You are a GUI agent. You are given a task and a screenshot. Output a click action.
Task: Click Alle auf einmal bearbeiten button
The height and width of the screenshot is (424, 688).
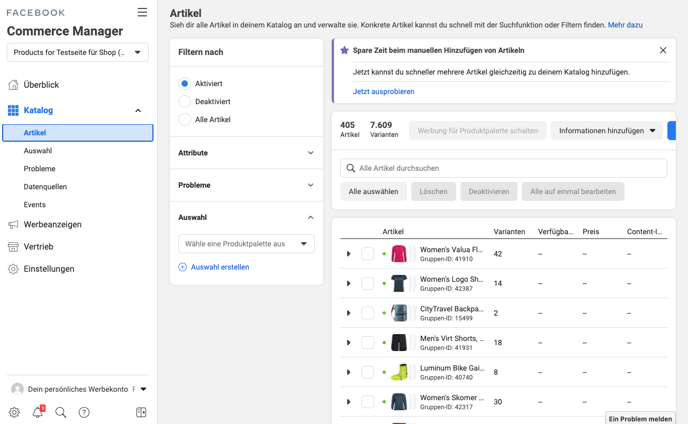(x=573, y=191)
